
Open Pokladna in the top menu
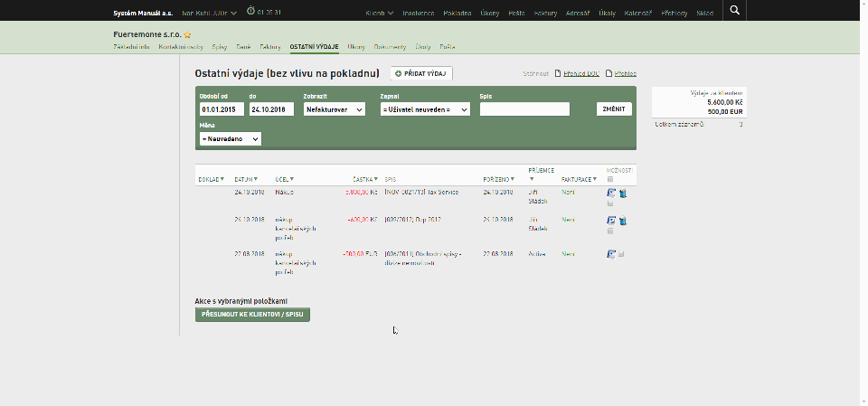click(x=458, y=13)
